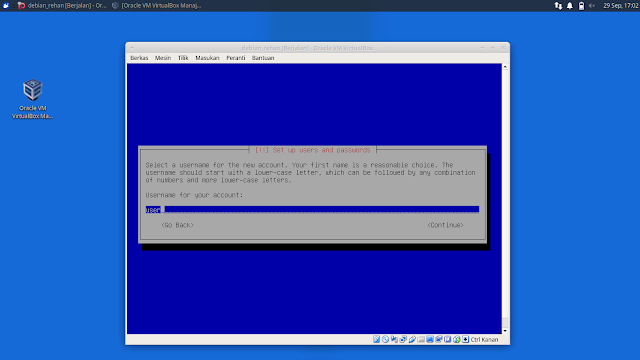Viewport: 640px width, 360px height.
Task: Click the scroll up arrow of VM window
Action: pos(505,67)
